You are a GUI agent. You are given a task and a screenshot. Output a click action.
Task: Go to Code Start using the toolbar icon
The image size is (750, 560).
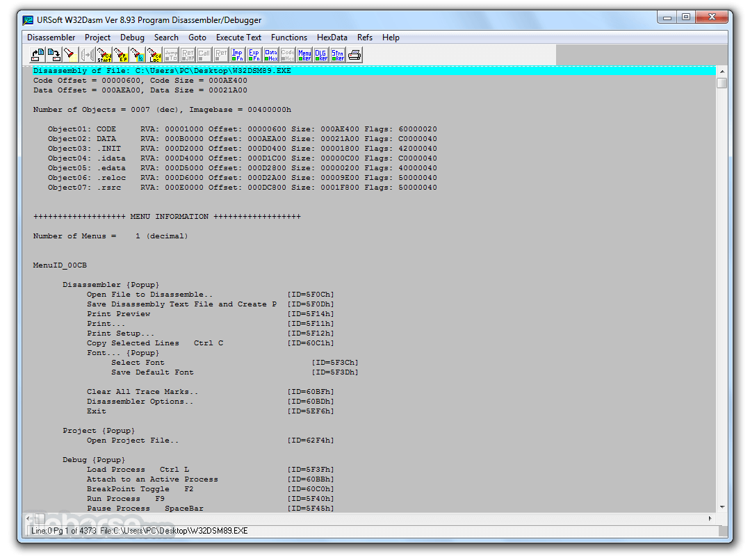[x=104, y=55]
